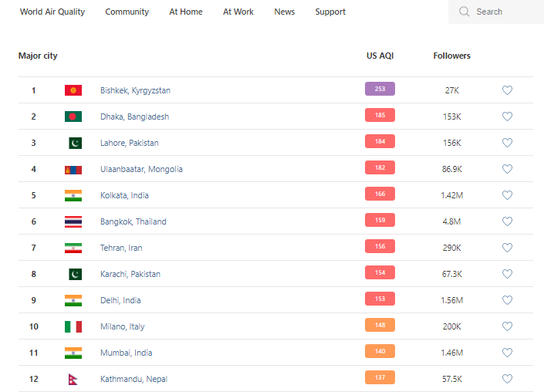The width and height of the screenshot is (544, 392).
Task: Go to the At Home section
Action: (x=186, y=12)
